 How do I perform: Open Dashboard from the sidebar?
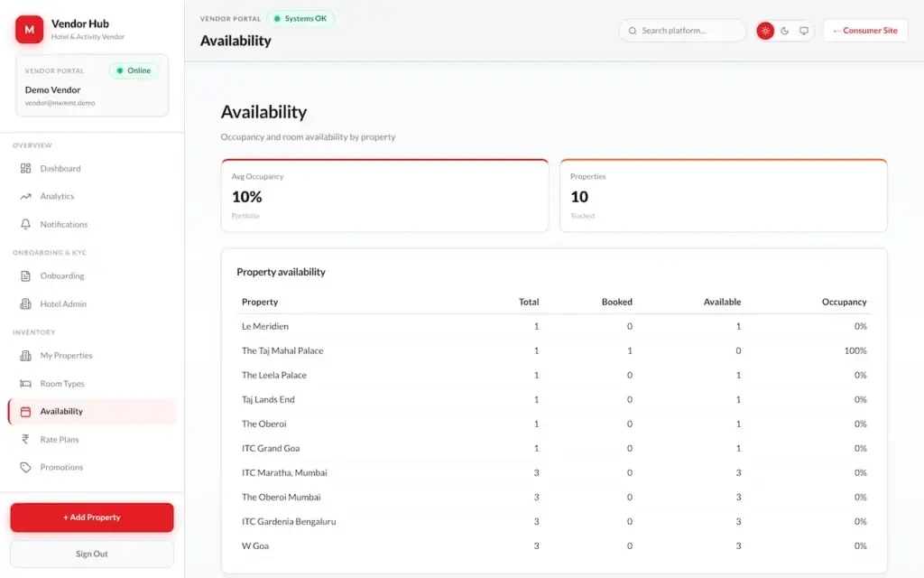click(92, 169)
